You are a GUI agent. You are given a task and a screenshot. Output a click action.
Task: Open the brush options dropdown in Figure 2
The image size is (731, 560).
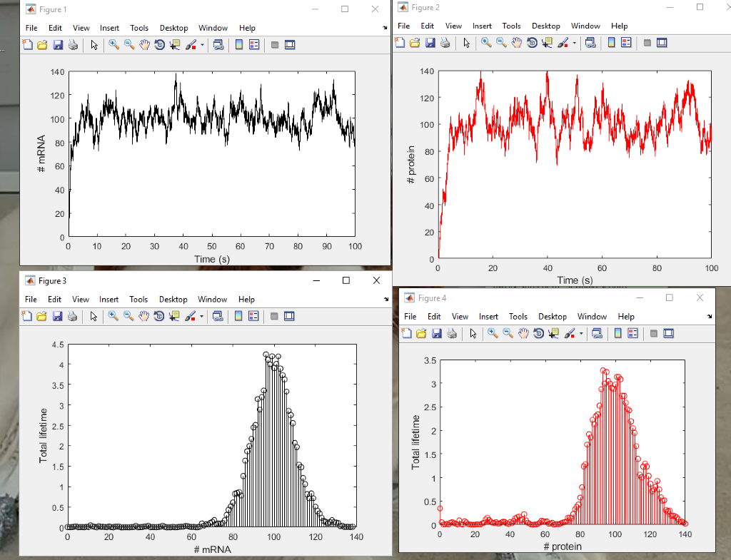(574, 43)
